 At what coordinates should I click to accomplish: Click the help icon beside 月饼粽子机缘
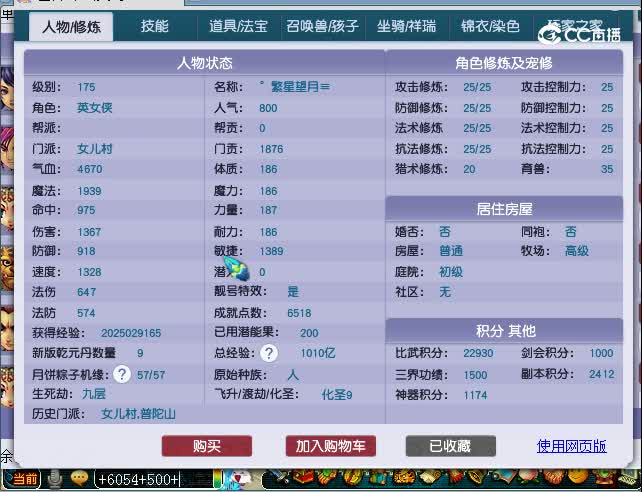click(x=122, y=374)
